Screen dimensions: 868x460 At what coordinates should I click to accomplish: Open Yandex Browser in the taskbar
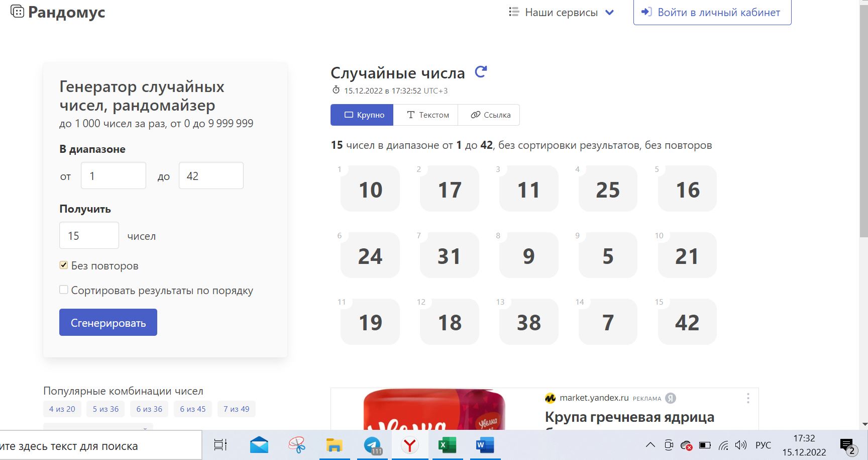[410, 445]
